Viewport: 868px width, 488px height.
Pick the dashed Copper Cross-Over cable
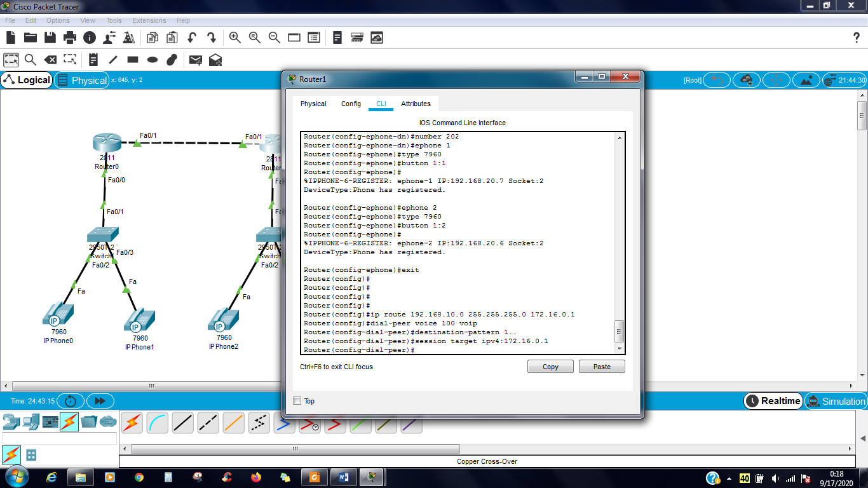coord(208,423)
